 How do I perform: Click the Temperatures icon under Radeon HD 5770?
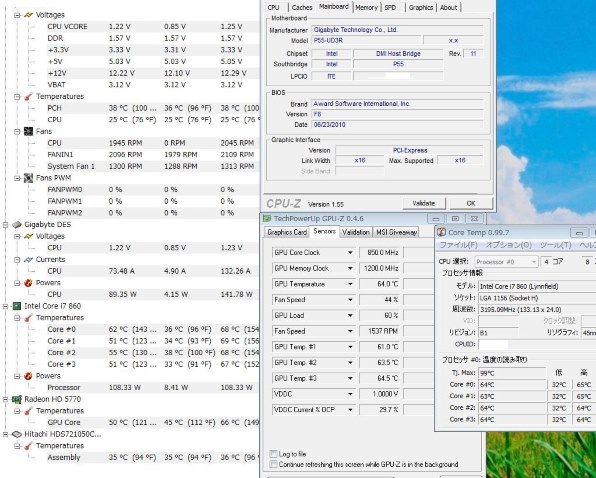[x=29, y=411]
